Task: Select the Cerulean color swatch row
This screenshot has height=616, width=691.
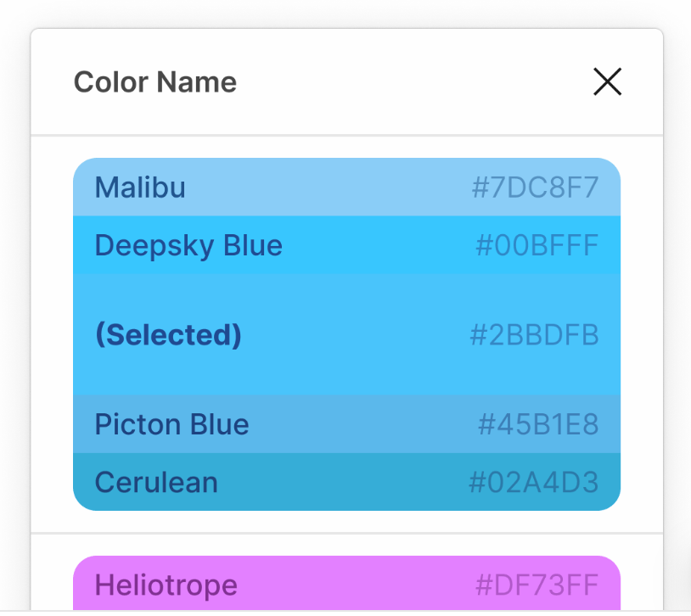Action: (x=346, y=482)
